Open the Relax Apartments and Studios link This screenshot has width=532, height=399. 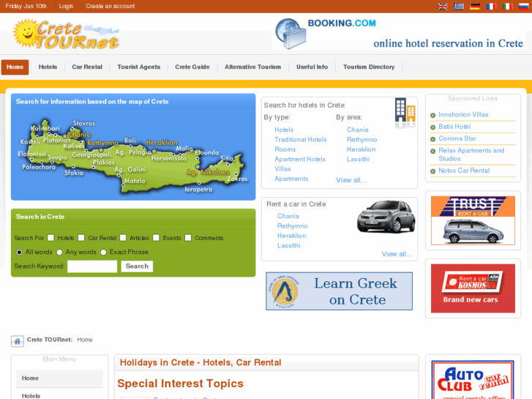click(471, 154)
